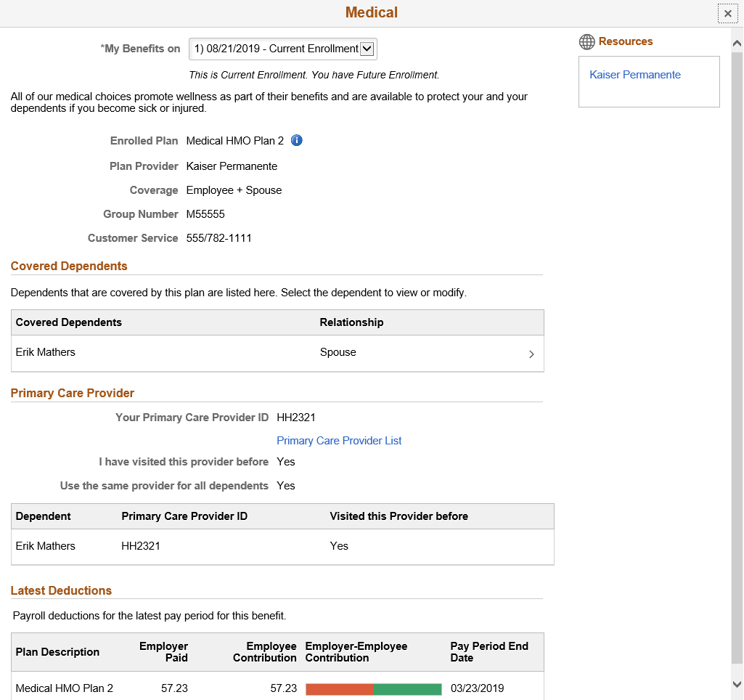Click the Primary Care Provider ID column header
The height and width of the screenshot is (700, 744).
pos(184,516)
